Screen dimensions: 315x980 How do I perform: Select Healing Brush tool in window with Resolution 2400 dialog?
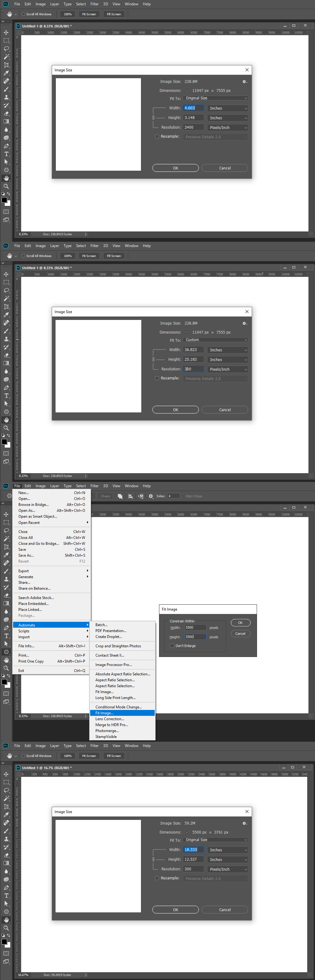tap(6, 81)
